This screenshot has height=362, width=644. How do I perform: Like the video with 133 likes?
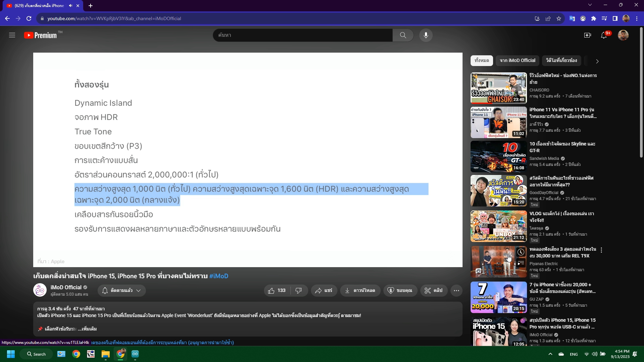[277, 291]
